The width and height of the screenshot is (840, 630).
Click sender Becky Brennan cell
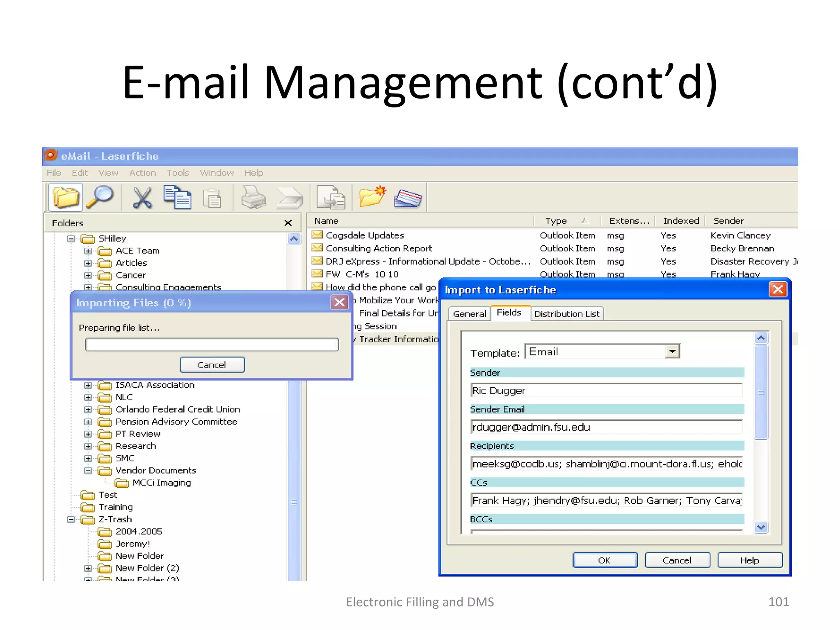point(742,249)
